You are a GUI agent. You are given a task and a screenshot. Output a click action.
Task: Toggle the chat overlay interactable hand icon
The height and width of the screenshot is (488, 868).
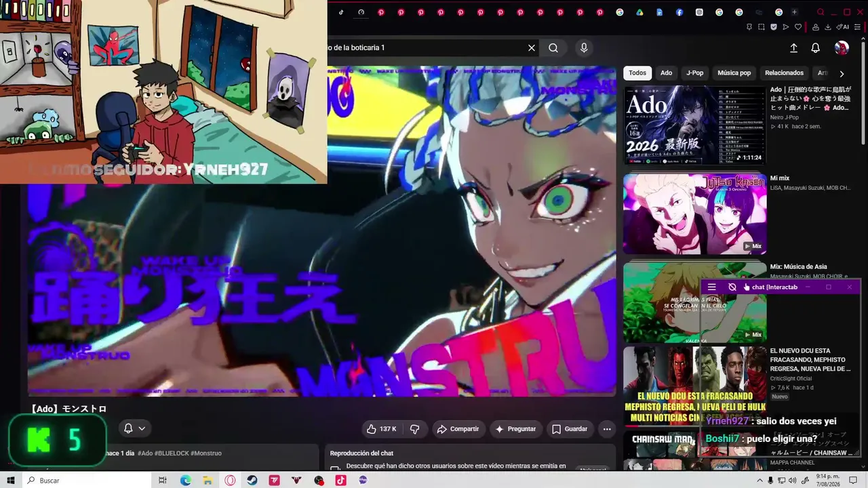pyautogui.click(x=747, y=287)
